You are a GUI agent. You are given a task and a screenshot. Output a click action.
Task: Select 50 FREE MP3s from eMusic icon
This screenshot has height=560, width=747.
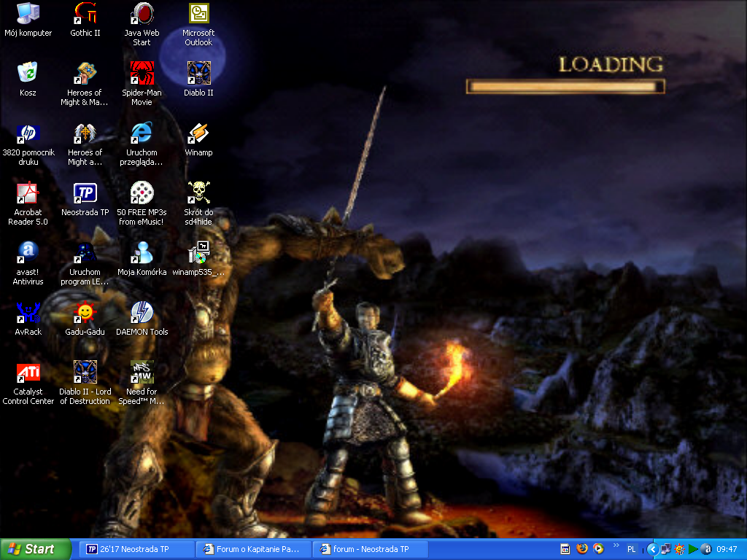tap(142, 204)
